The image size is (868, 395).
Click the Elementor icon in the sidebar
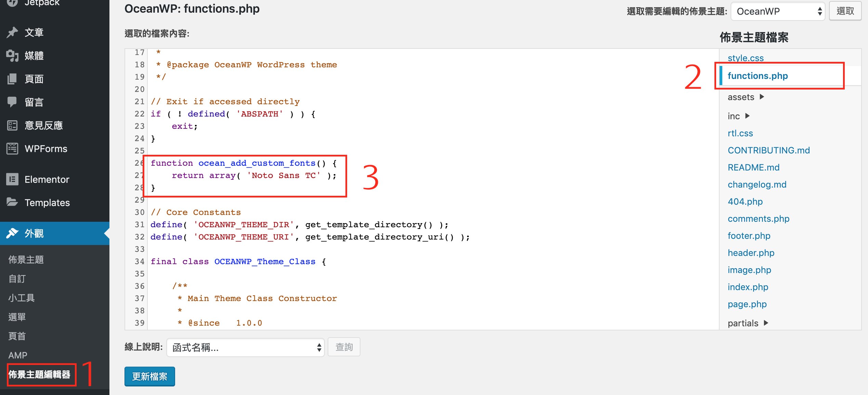(12, 179)
